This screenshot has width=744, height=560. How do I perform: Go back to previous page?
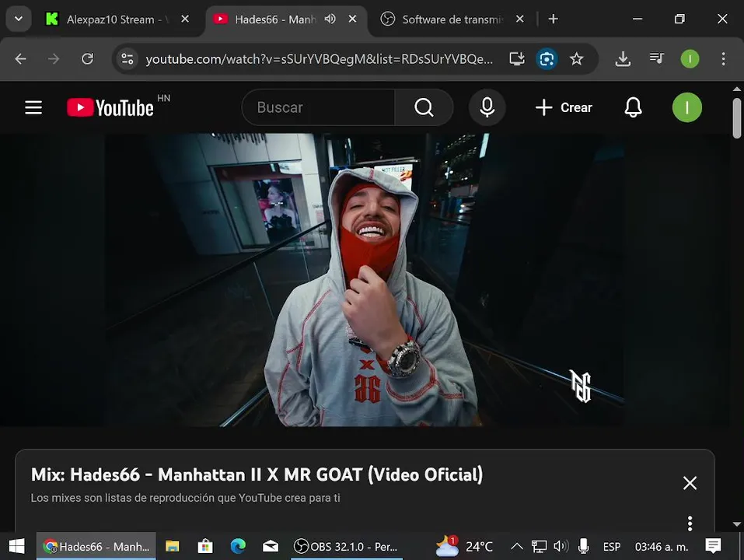pos(20,59)
